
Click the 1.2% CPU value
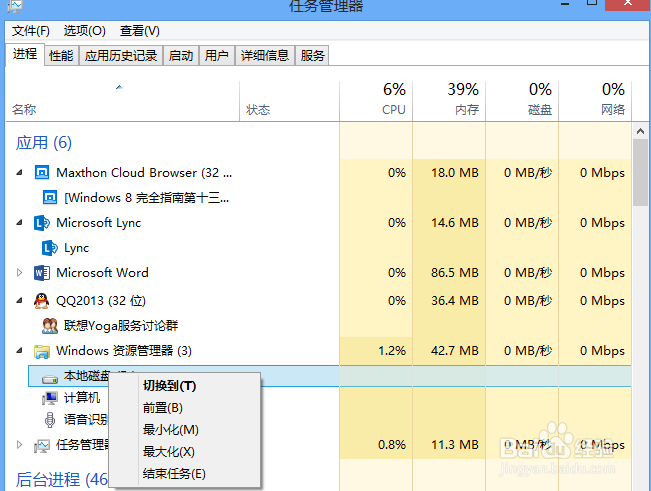point(392,351)
